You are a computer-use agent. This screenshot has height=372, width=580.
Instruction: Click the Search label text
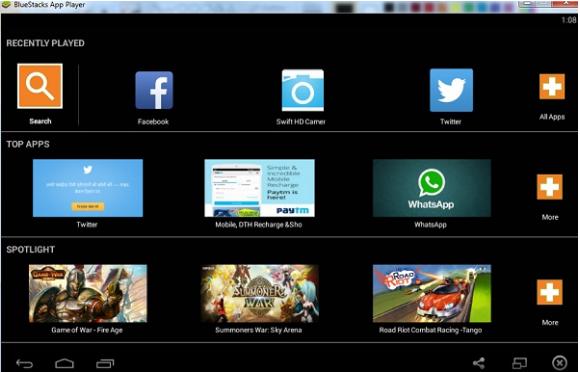(40, 121)
